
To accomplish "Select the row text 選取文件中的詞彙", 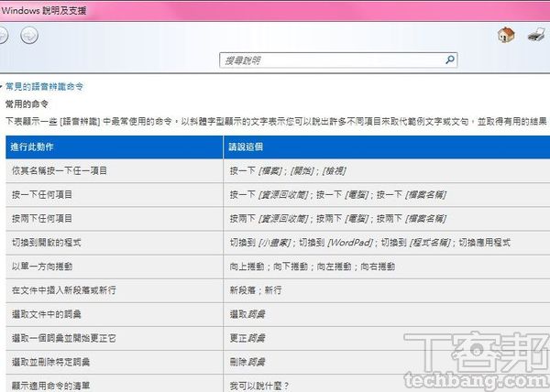I will pyautogui.click(x=47, y=314).
